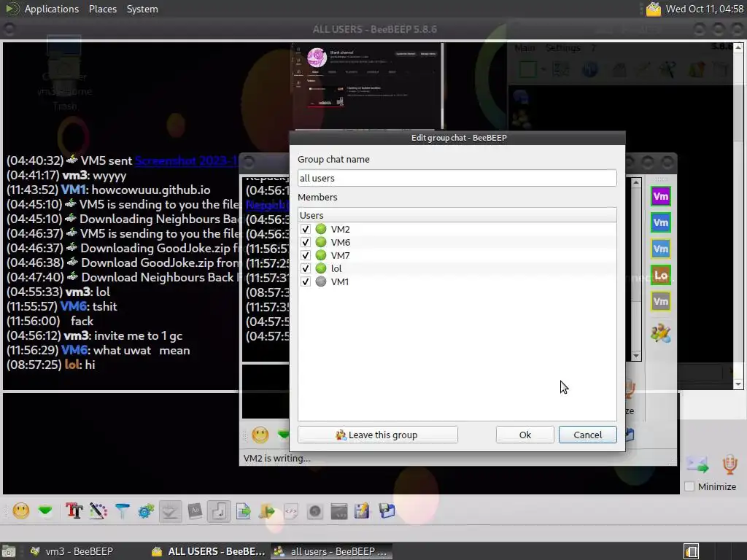The height and width of the screenshot is (560, 747).
Task: Uncheck VM6 in members list
Action: (x=306, y=242)
